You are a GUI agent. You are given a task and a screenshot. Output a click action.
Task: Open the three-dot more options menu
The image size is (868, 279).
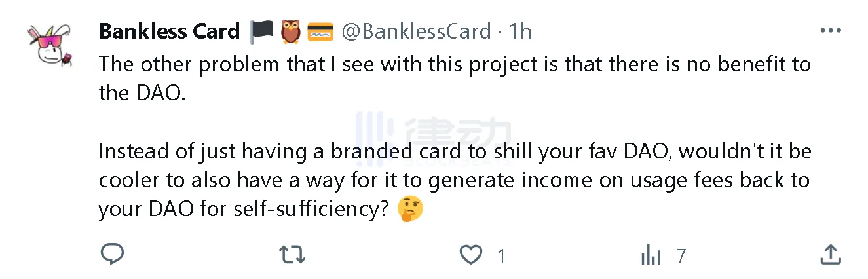(x=831, y=31)
